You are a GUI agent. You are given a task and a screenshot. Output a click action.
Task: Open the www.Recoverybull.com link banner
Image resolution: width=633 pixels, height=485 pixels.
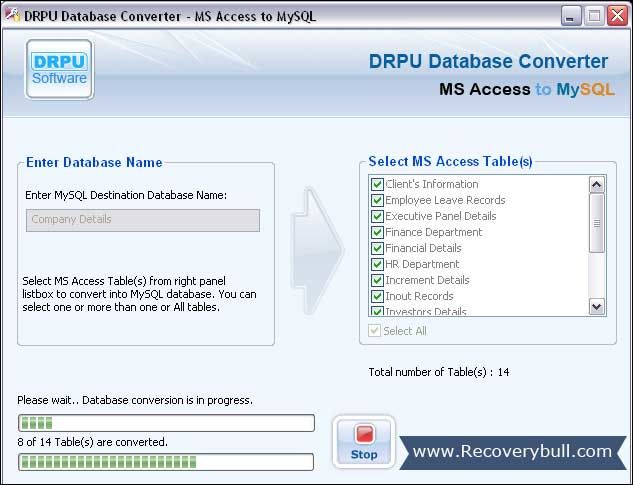tap(513, 452)
